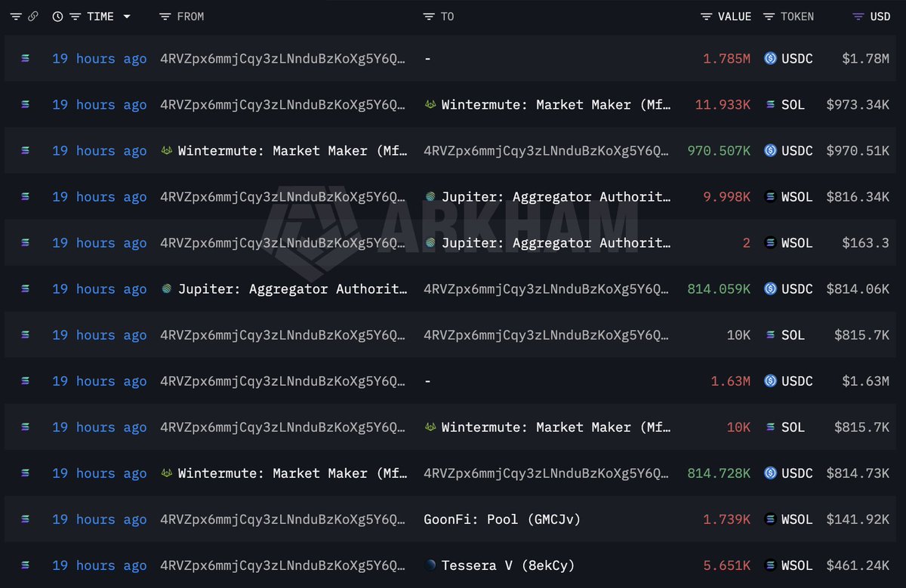Click the WSOL token icon in $816.34K row

coord(770,196)
